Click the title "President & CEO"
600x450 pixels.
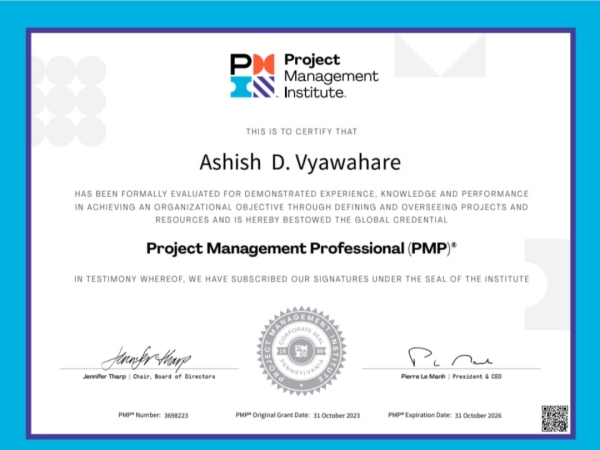[477, 377]
